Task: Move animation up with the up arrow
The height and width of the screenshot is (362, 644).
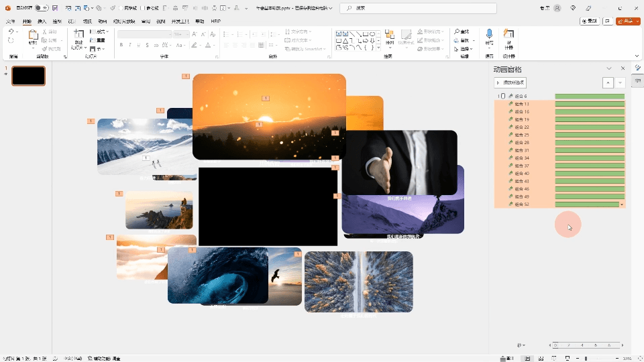Action: [608, 82]
